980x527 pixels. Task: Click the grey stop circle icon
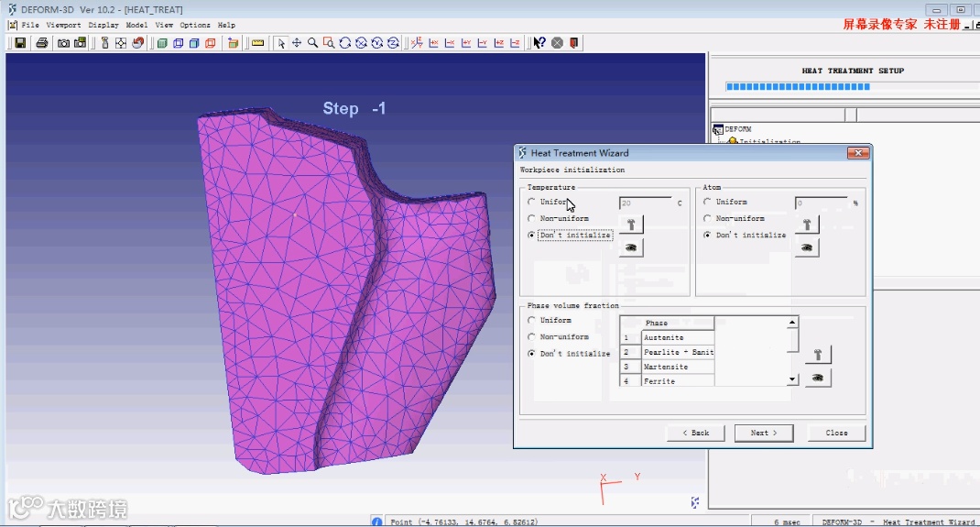558,42
